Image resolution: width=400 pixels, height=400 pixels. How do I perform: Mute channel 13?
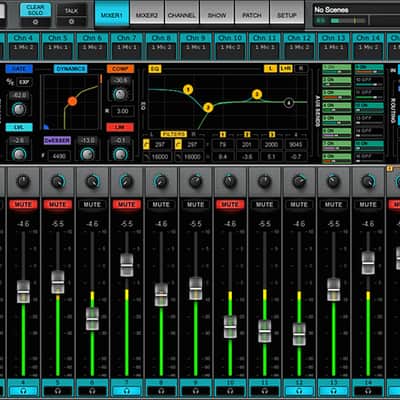coord(334,204)
